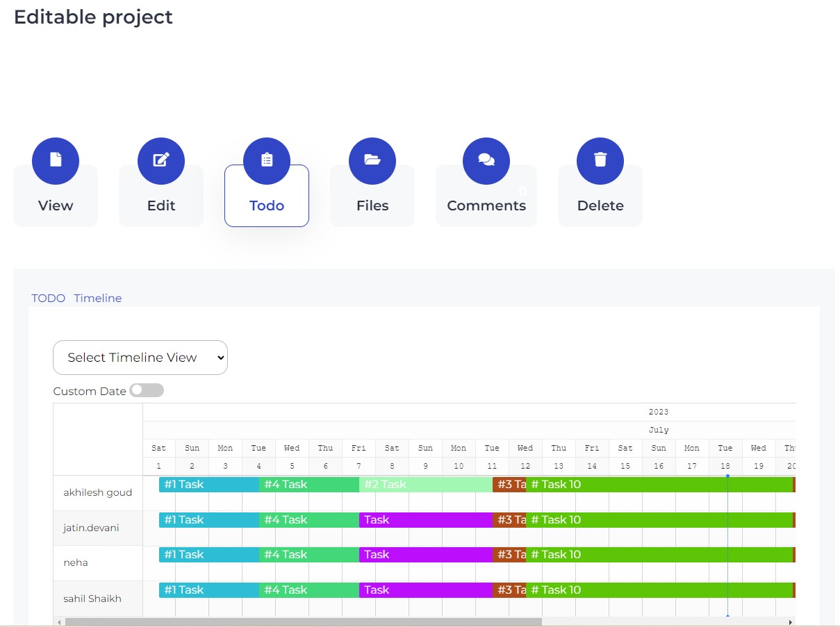The image size is (840, 627).
Task: Switch to the Timeline tab
Action: pyautogui.click(x=98, y=298)
